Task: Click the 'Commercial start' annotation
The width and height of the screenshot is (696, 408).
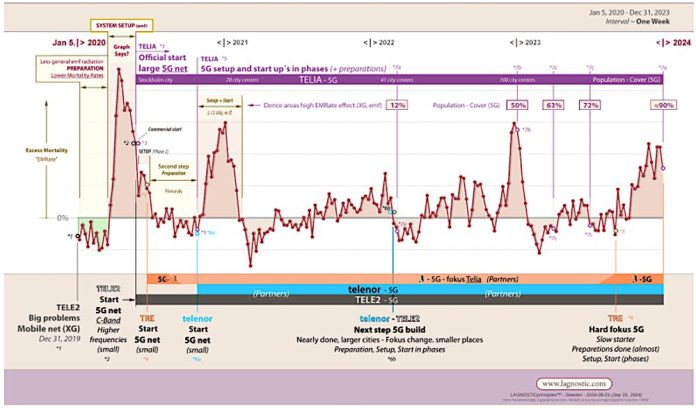Action: [x=165, y=129]
